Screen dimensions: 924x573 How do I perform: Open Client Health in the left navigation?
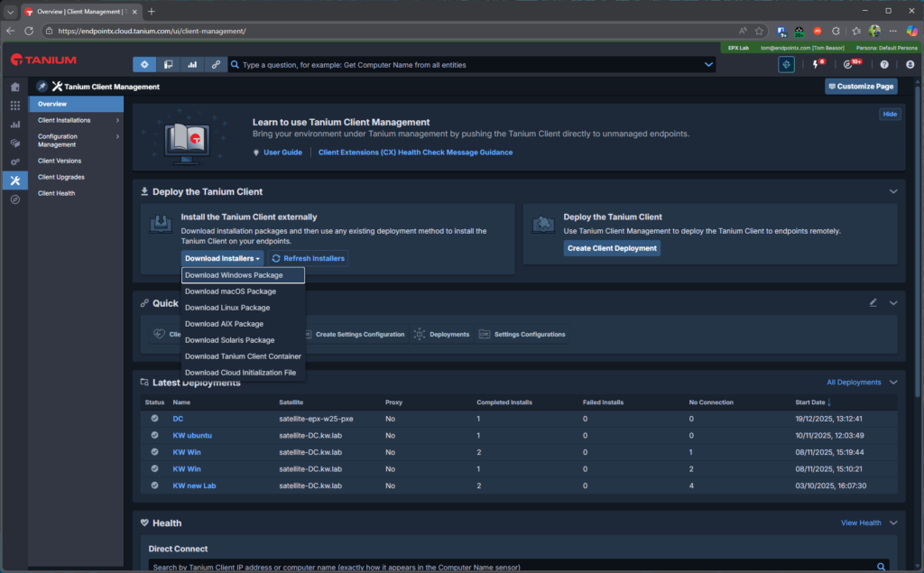pyautogui.click(x=56, y=193)
